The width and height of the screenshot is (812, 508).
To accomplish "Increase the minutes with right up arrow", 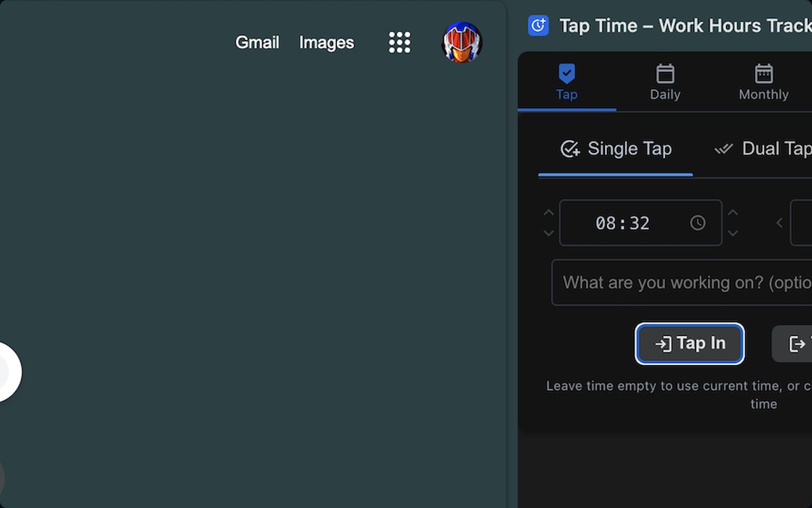I will (x=732, y=213).
